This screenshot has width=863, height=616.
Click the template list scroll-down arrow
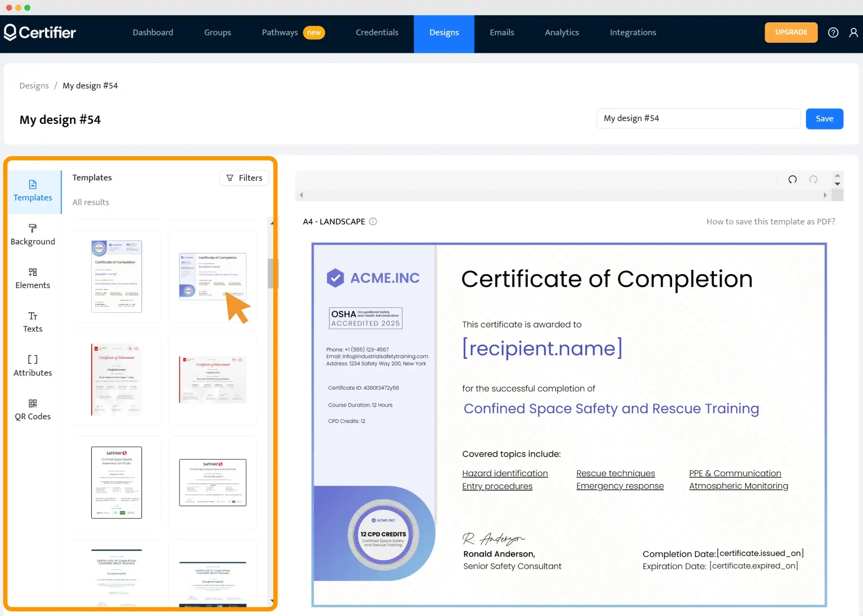(272, 601)
